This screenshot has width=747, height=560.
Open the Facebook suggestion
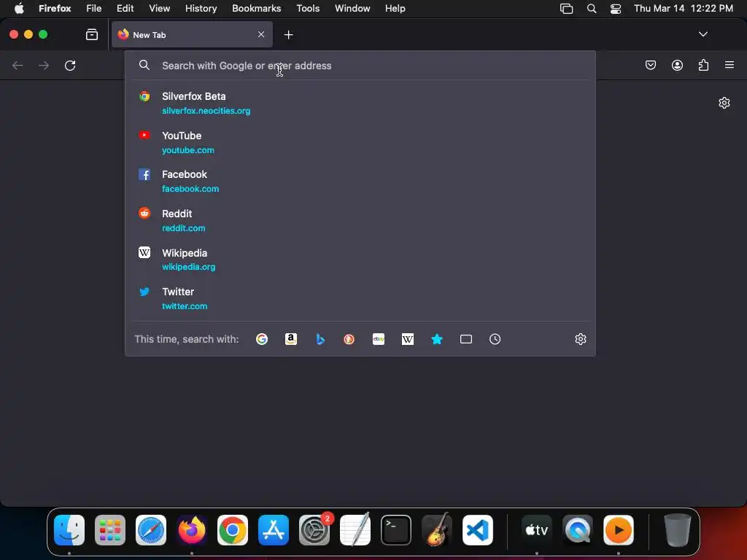(x=360, y=182)
